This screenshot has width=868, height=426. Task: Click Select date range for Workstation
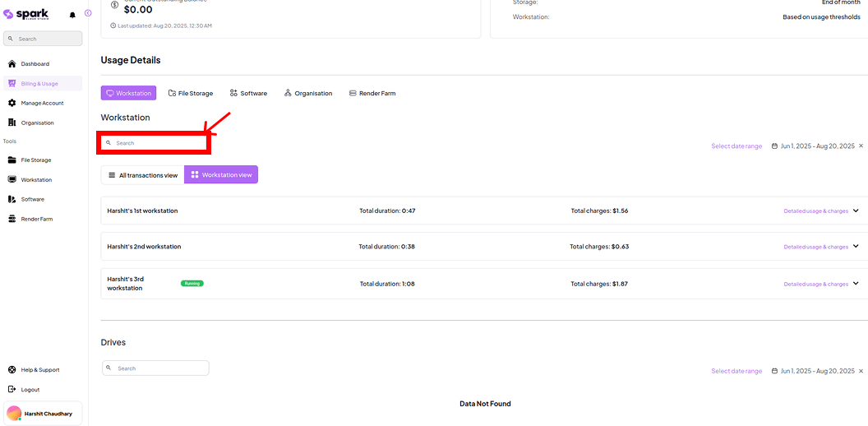click(x=736, y=146)
